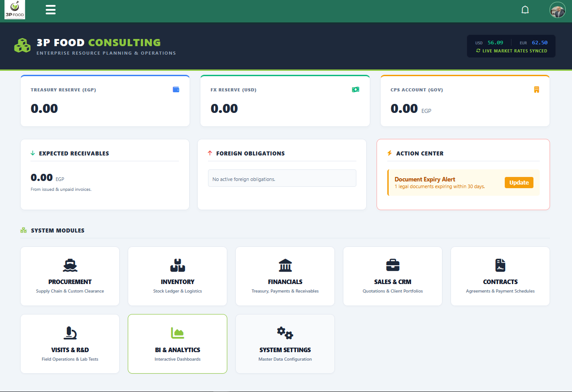Click the 'No active foreign obligations.' box
This screenshot has height=392, width=572.
point(282,178)
